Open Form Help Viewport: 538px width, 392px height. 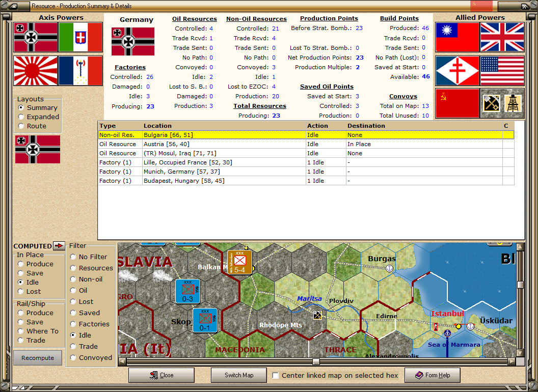[432, 375]
